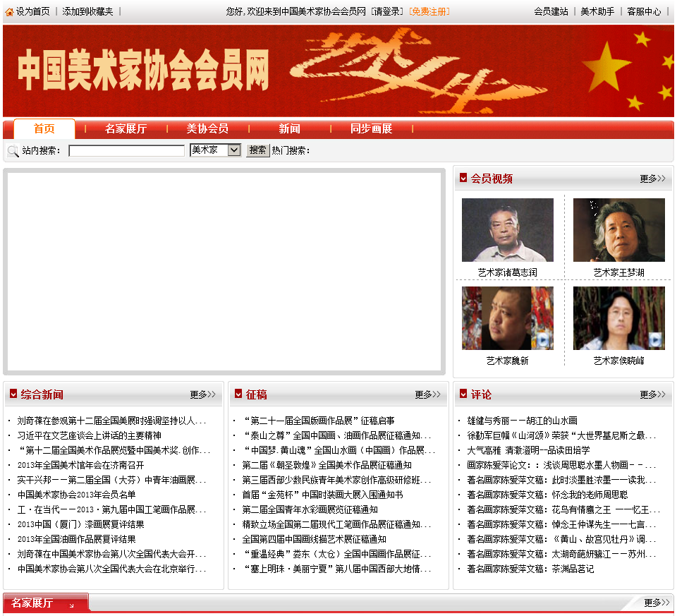677x616 pixels.
Task: Click the red arrow icon beside 综合新闻
Action: tap(13, 394)
